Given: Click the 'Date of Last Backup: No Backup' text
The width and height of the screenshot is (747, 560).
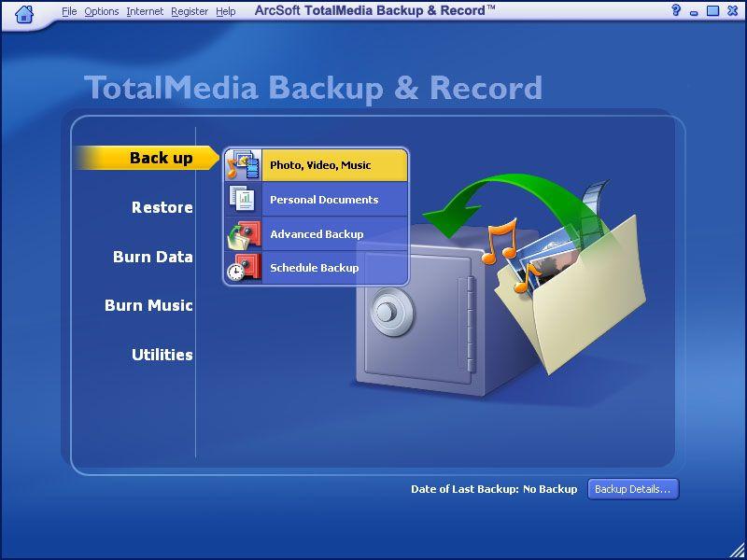Looking at the screenshot, I should (x=494, y=489).
